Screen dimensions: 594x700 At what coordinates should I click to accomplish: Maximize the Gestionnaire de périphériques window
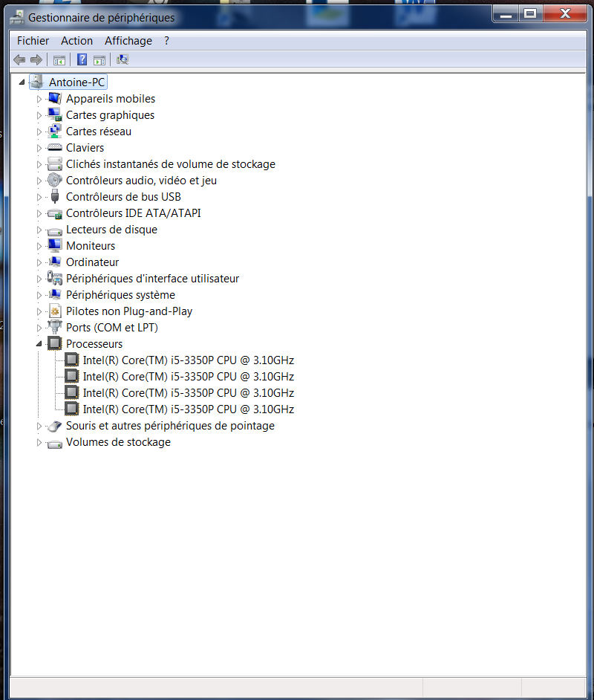click(x=530, y=14)
